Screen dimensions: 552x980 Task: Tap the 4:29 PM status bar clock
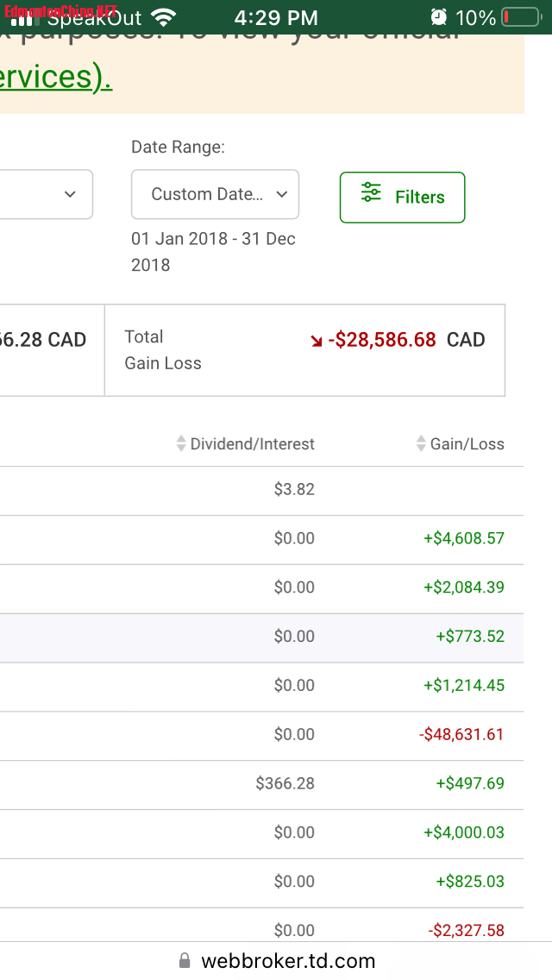[x=276, y=17]
